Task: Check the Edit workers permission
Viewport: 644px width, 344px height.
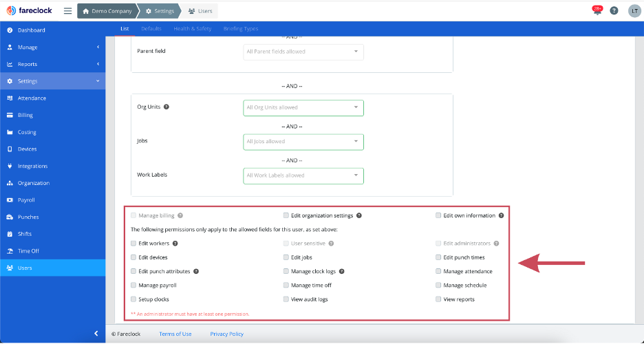Action: [x=133, y=244]
